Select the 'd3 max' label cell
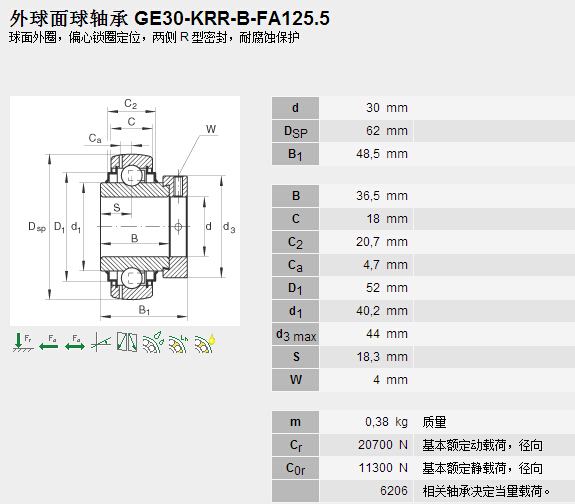The height and width of the screenshot is (504, 575). coord(295,334)
